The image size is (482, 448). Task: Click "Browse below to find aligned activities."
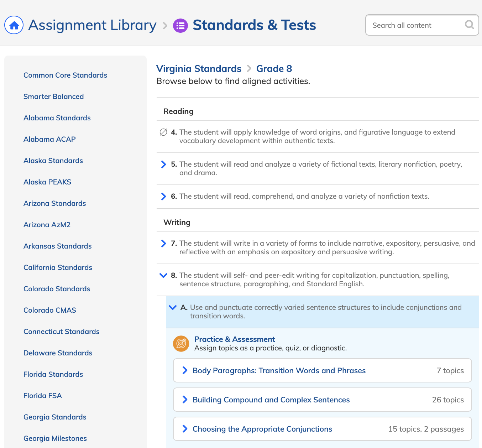click(233, 81)
